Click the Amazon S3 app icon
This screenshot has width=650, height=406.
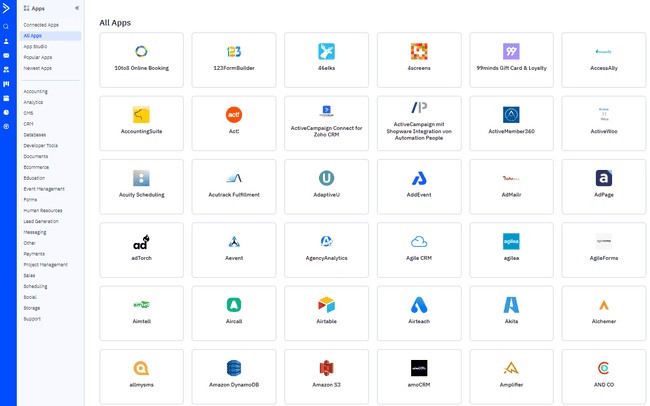point(326,368)
